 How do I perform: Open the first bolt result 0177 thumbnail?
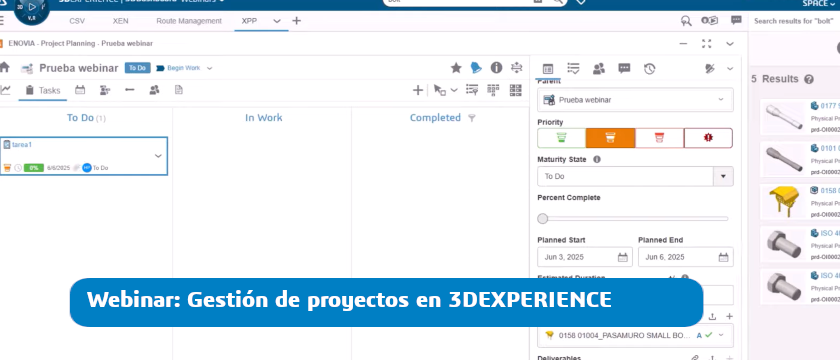(783, 117)
